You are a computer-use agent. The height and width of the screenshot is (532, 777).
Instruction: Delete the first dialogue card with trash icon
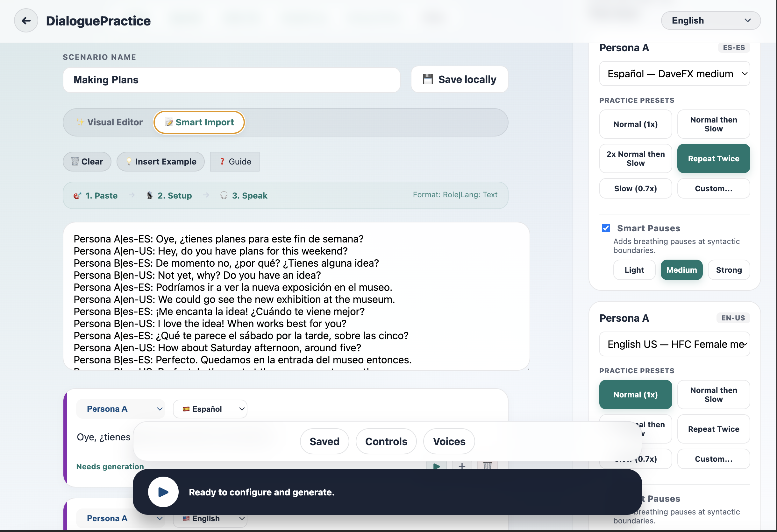coord(488,465)
